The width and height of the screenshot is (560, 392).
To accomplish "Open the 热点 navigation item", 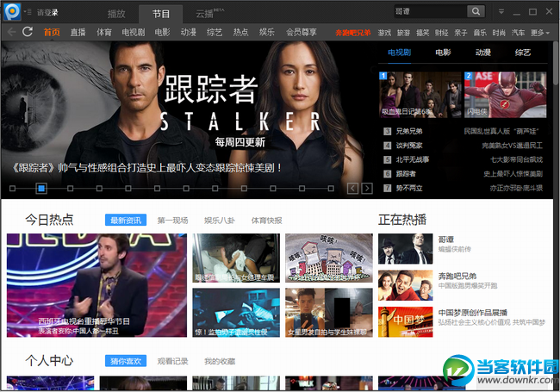I will (240, 32).
